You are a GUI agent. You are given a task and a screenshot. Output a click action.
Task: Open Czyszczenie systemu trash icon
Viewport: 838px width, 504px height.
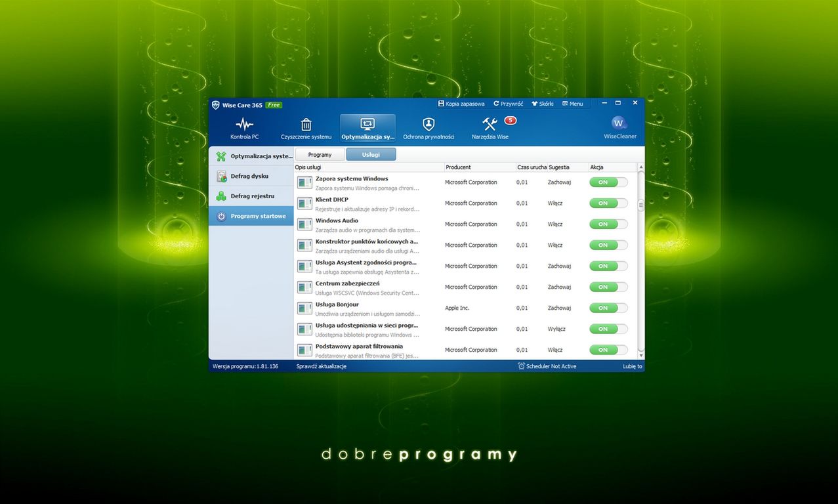point(306,125)
